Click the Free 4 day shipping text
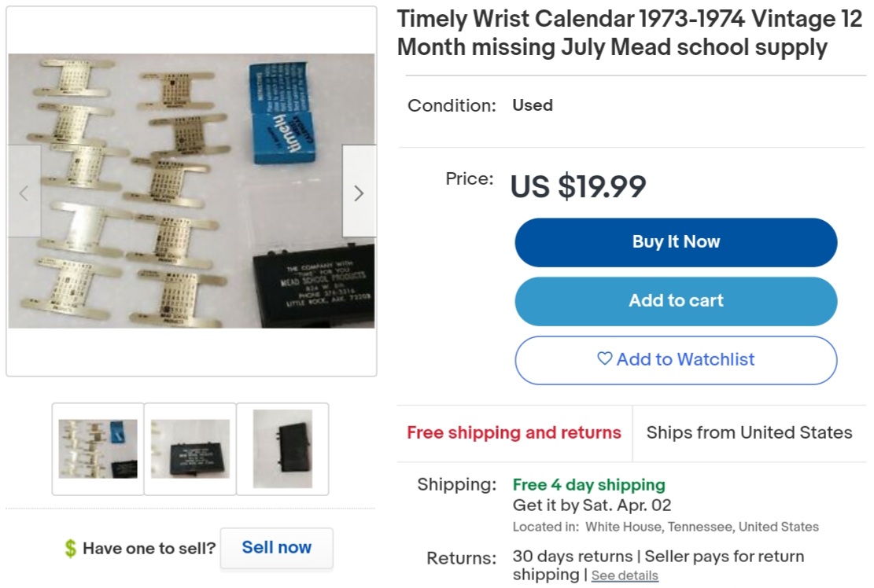This screenshot has height=588, width=874. coord(588,484)
